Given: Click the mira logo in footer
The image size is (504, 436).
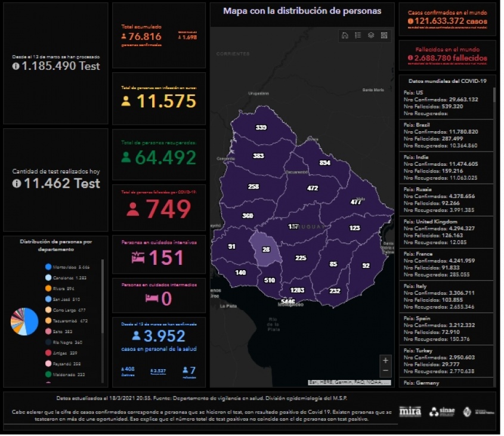Looking at the screenshot, I should 410,412.
